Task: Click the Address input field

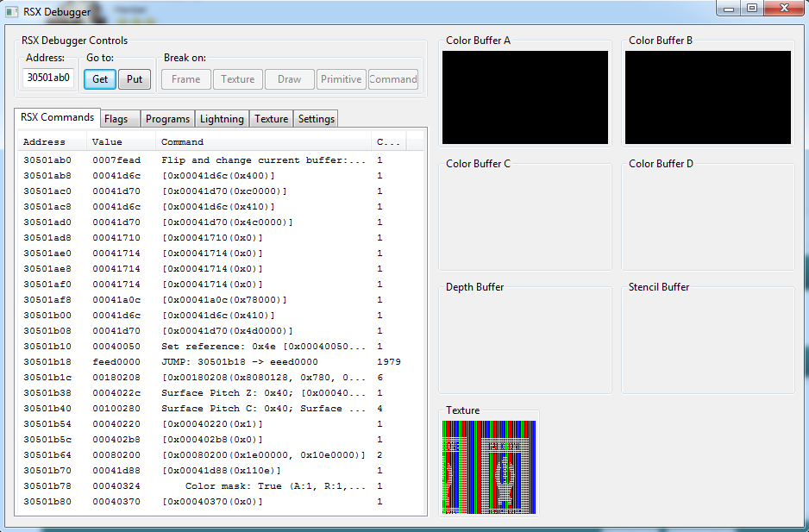Action: point(48,78)
